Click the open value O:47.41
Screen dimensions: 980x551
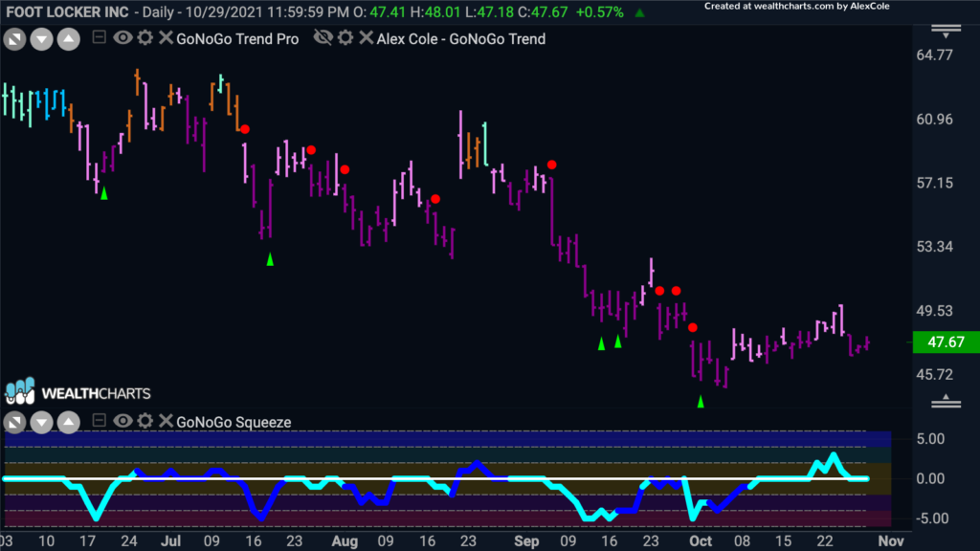tap(381, 11)
